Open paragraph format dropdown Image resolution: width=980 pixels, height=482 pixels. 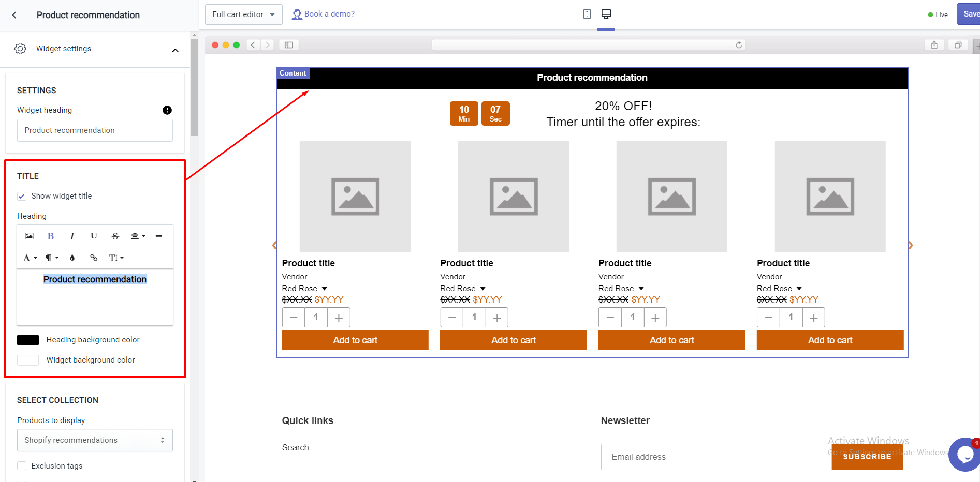click(x=52, y=258)
